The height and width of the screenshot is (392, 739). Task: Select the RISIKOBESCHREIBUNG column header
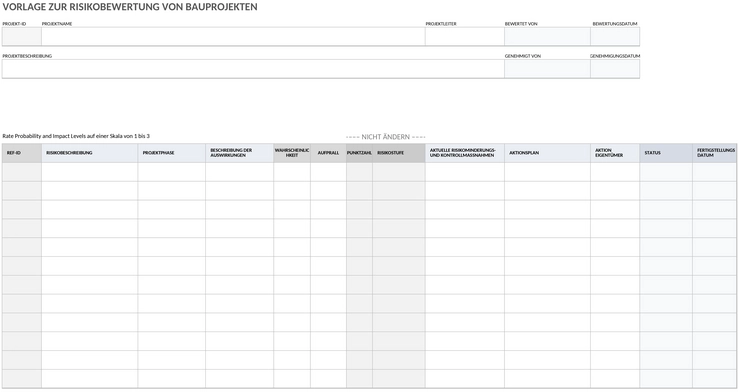pyautogui.click(x=90, y=153)
